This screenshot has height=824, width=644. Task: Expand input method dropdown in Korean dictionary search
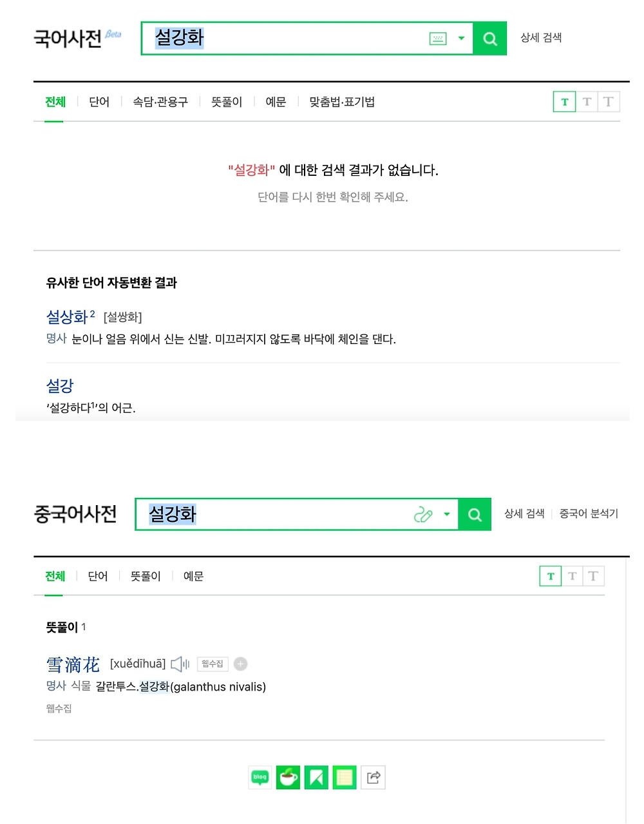pyautogui.click(x=461, y=39)
